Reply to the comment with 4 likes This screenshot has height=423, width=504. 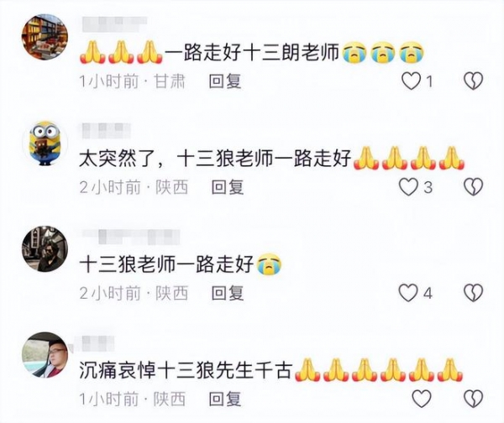tap(228, 293)
